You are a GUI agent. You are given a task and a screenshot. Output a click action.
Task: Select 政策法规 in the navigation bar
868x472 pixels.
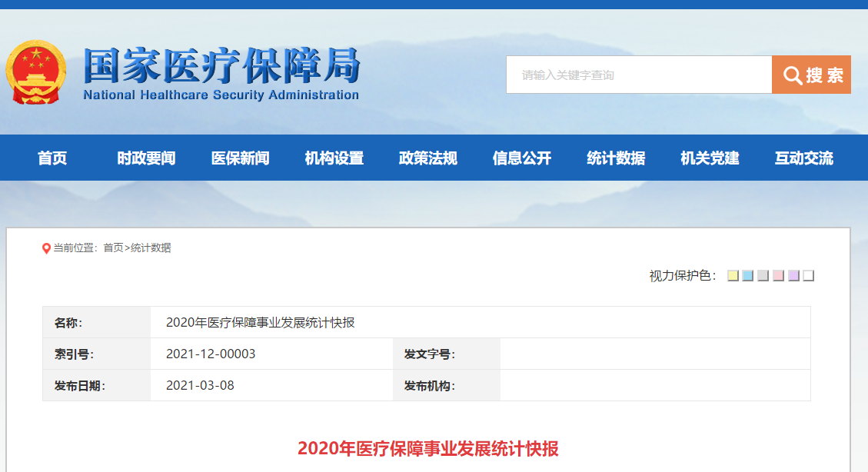point(428,158)
